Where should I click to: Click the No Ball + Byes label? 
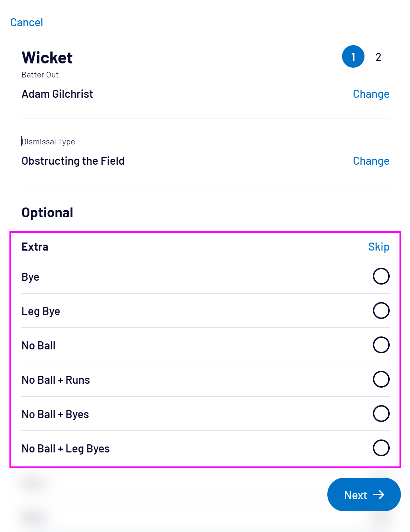55,414
